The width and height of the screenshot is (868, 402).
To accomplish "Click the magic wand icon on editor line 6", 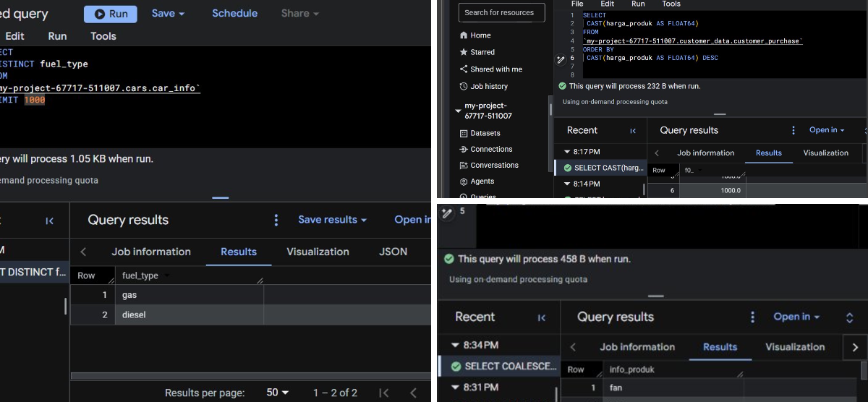I will point(561,59).
